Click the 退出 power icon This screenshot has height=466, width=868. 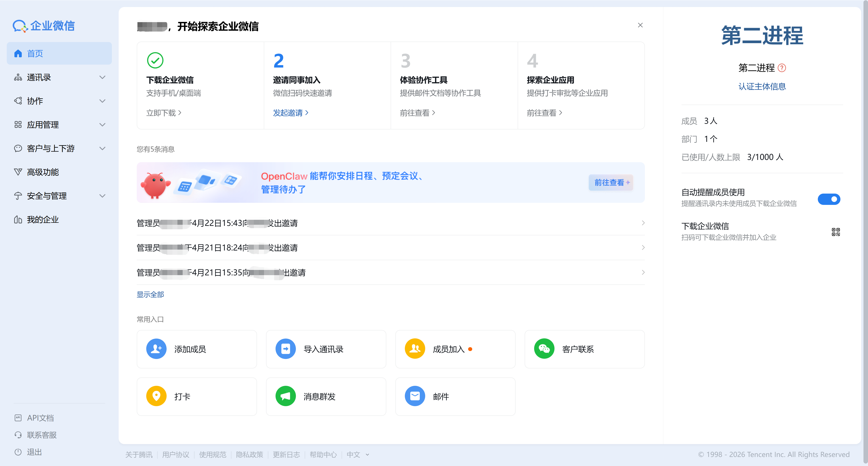point(18,452)
